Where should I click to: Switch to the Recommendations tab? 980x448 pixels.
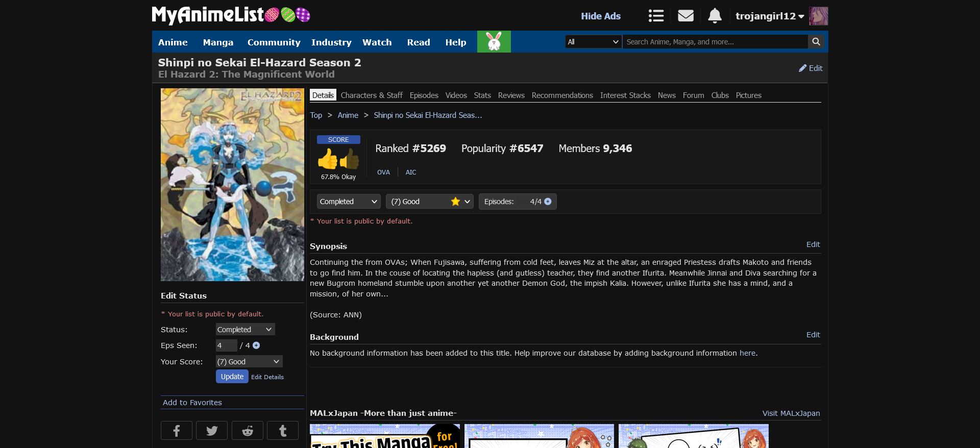562,95
